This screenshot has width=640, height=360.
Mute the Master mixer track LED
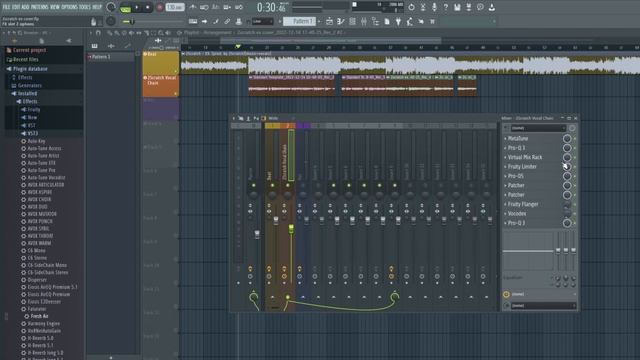point(253,185)
